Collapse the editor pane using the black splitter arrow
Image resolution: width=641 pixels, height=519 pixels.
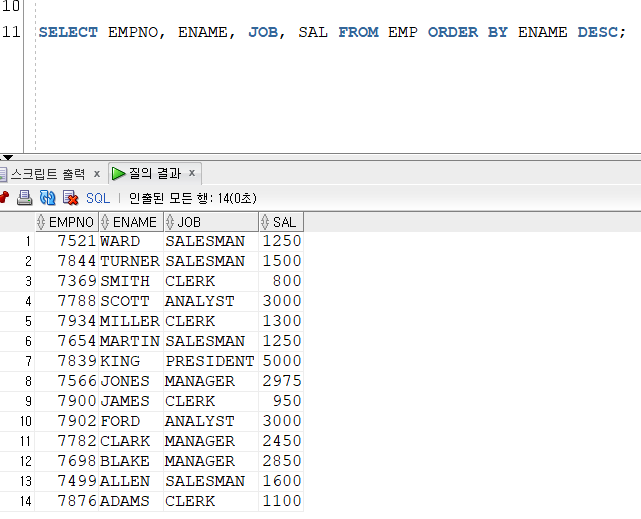coord(7,157)
